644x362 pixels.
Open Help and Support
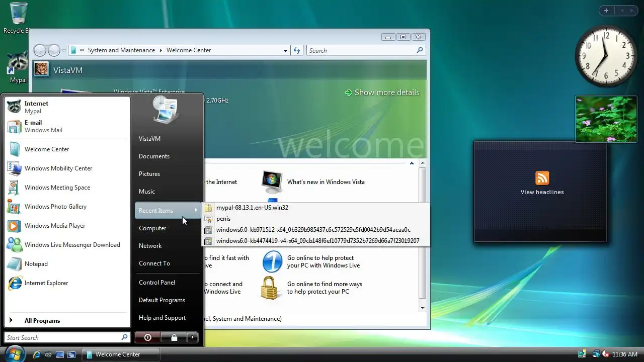coord(168,318)
